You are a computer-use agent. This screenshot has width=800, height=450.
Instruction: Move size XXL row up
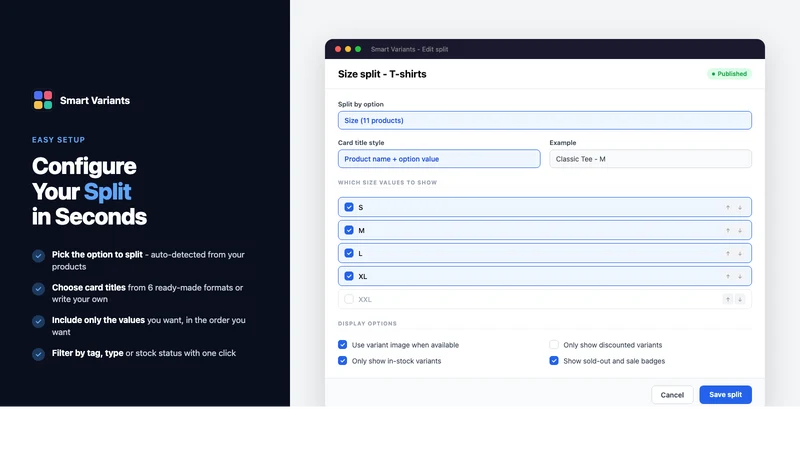(728, 299)
